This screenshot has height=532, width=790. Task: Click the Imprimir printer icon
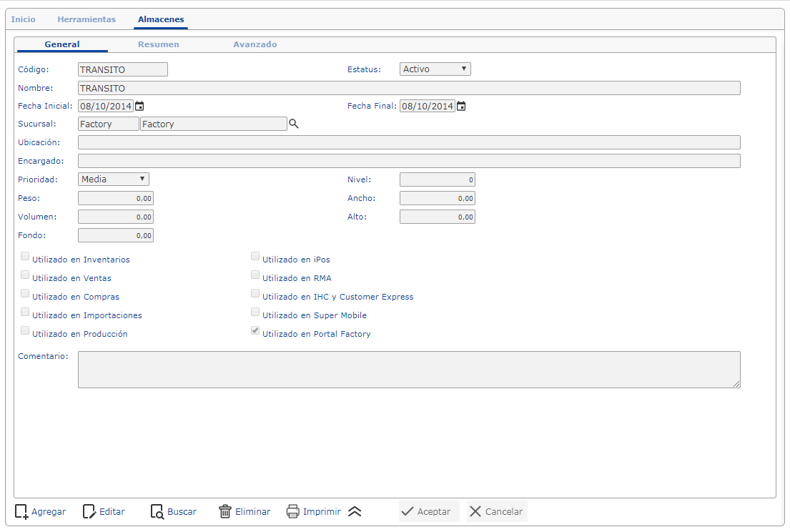click(x=293, y=511)
